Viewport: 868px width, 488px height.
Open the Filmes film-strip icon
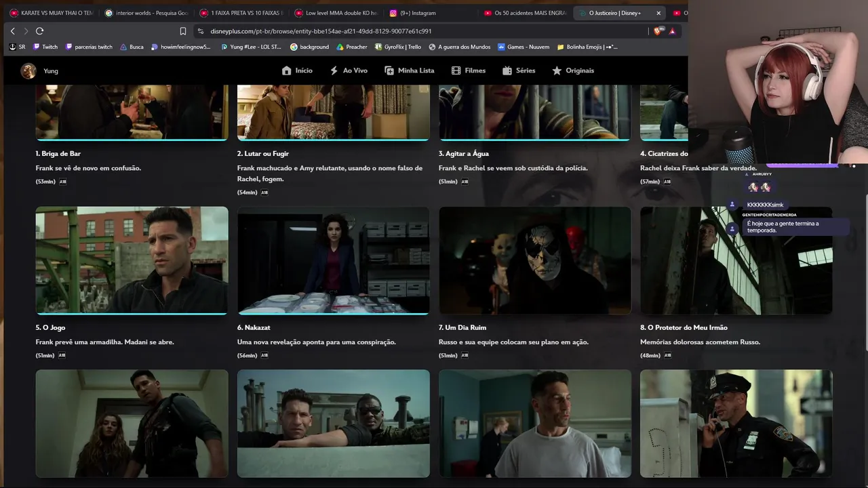456,70
